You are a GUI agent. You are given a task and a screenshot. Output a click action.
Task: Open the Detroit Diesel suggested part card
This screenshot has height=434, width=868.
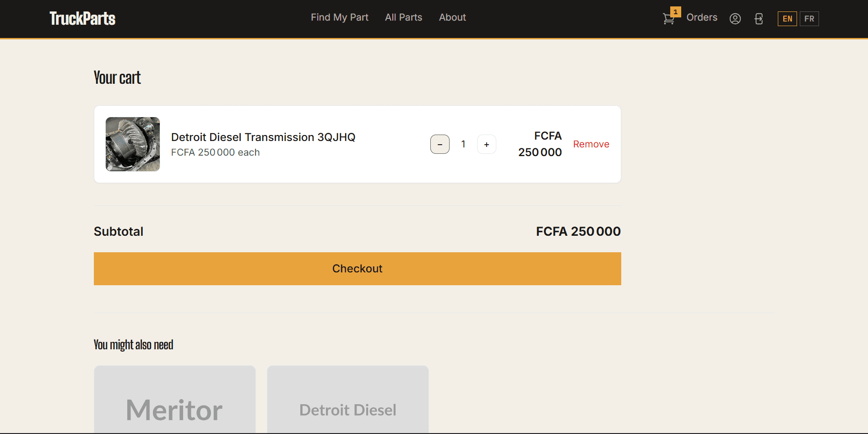pyautogui.click(x=348, y=399)
